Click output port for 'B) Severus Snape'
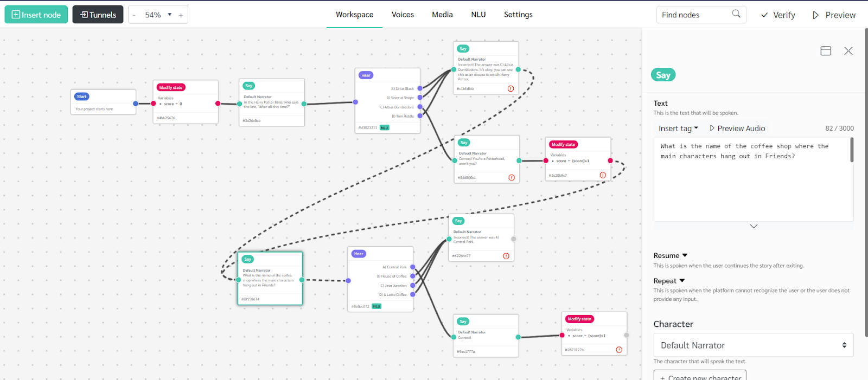 coord(420,98)
